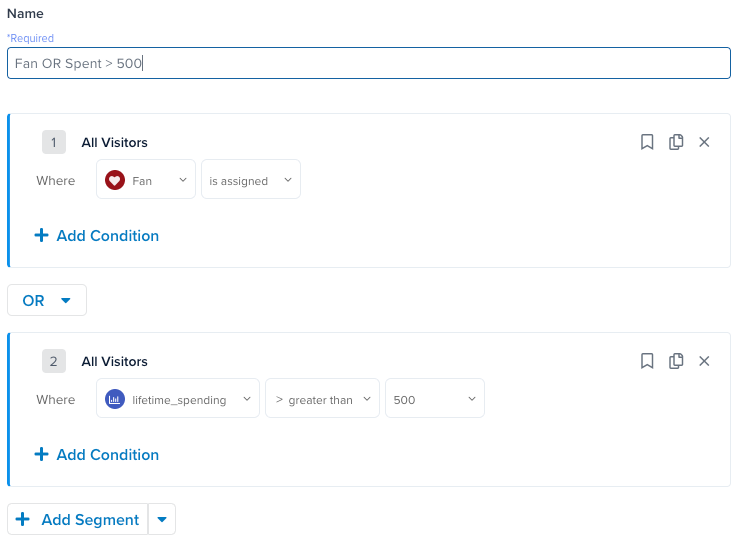This screenshot has height=544, width=739.
Task: Open the 'is assigned' operator dropdown
Action: (x=250, y=181)
